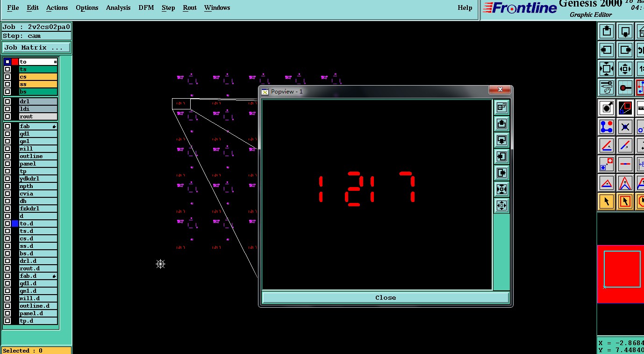
Task: Select the cvia layer name
Action: click(38, 194)
